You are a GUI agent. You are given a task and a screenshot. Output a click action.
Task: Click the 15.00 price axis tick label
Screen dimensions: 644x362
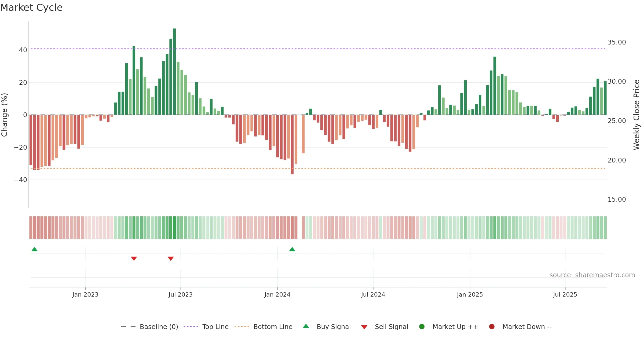pyautogui.click(x=617, y=200)
